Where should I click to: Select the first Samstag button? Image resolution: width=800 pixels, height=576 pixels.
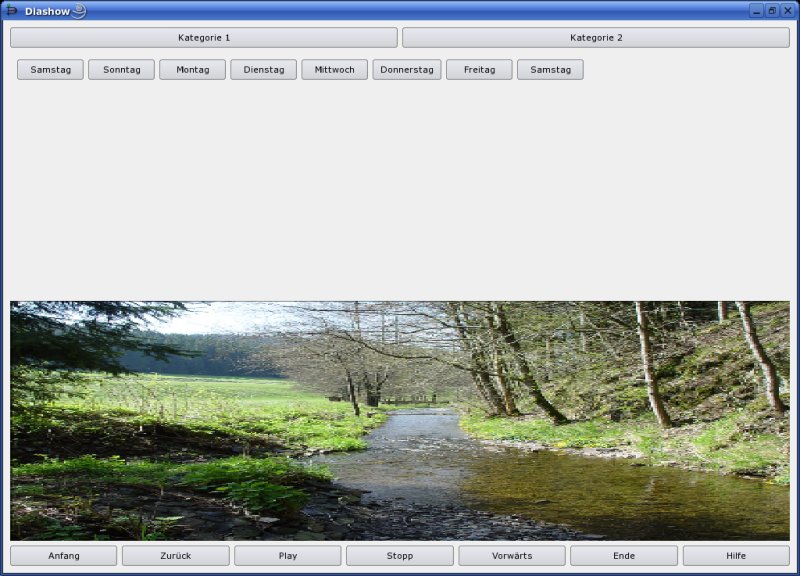pos(51,70)
